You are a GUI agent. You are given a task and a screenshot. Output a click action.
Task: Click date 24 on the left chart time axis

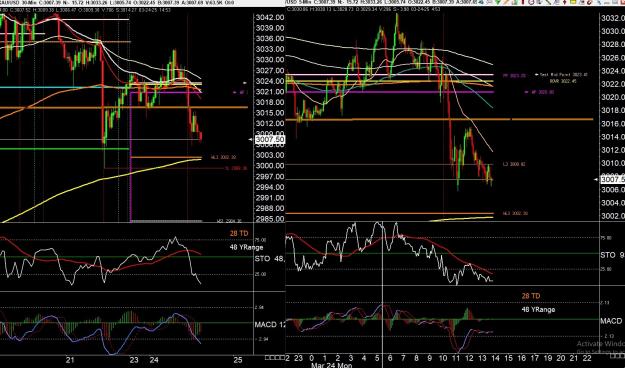pos(154,360)
